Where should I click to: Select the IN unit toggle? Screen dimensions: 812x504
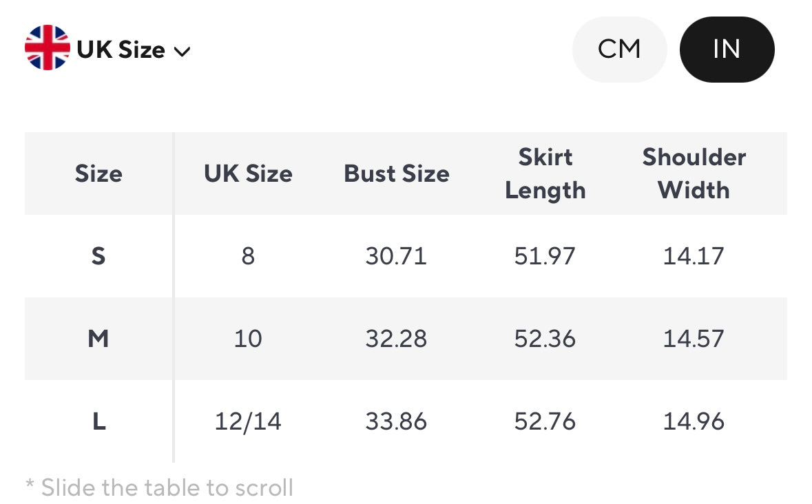pos(727,50)
